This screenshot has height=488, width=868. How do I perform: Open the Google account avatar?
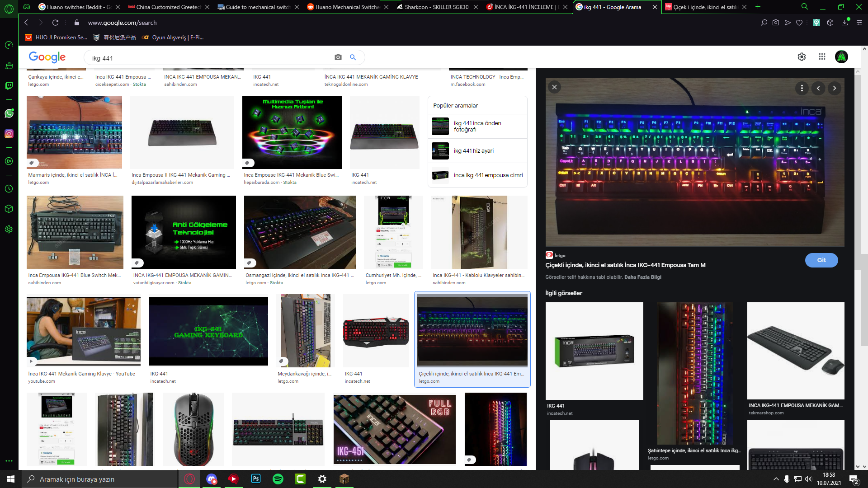(x=841, y=57)
